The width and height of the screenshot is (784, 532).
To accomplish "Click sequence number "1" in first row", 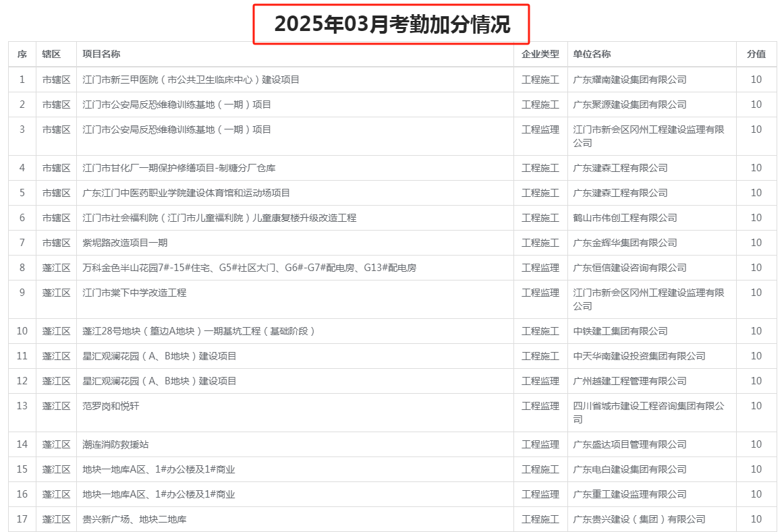I will pyautogui.click(x=22, y=80).
